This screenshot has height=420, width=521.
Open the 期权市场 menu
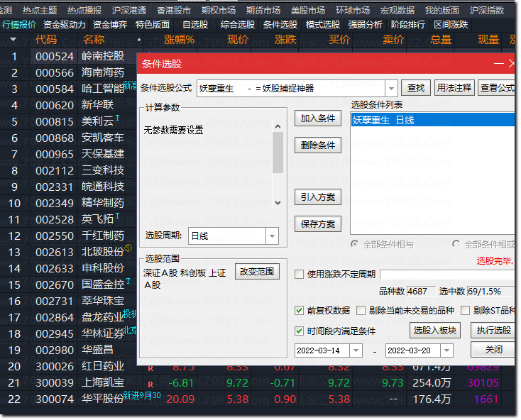coord(219,11)
